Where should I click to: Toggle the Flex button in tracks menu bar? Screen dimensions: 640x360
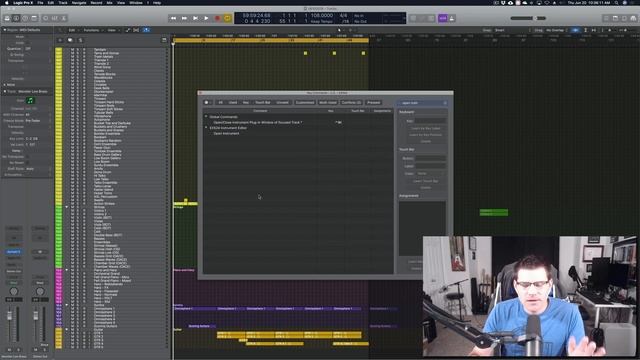[136, 30]
